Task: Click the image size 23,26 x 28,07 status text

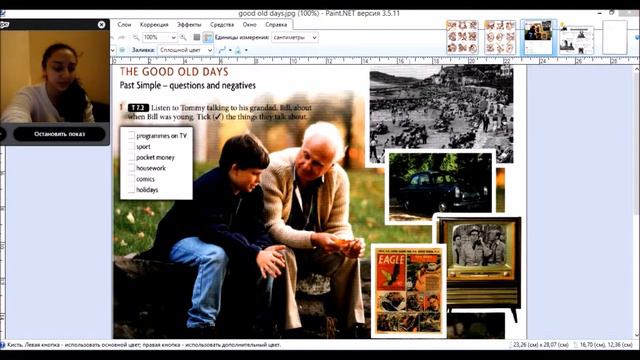Action: tap(540, 345)
